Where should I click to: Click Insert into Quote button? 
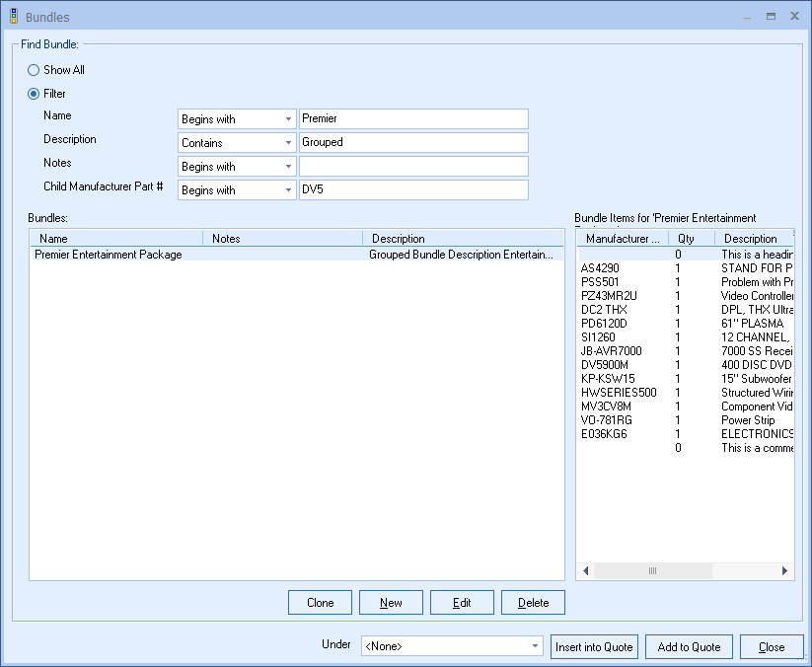pyautogui.click(x=595, y=647)
